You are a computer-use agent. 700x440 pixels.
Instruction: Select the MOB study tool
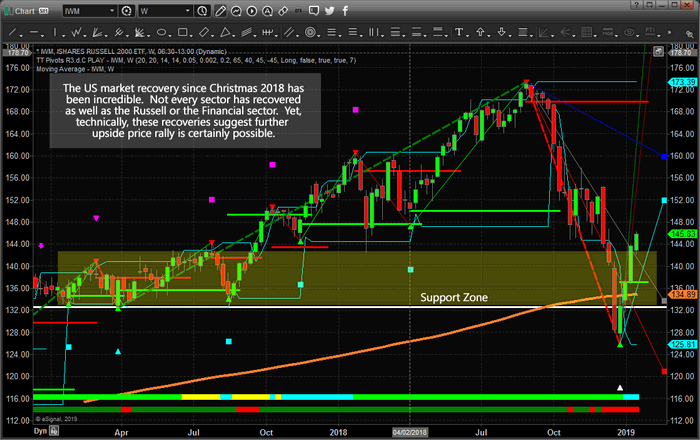[608, 32]
